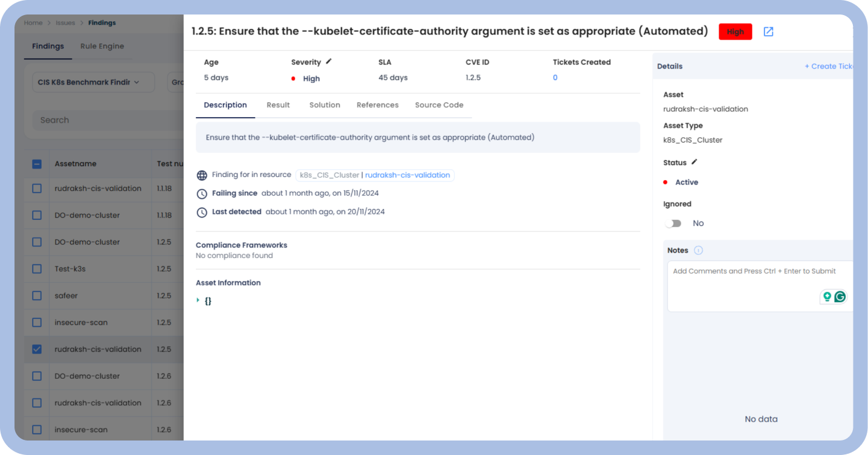
Task: Check the rudraksh-cis-validation 1.1.18 row checkbox
Action: [x=37, y=189]
